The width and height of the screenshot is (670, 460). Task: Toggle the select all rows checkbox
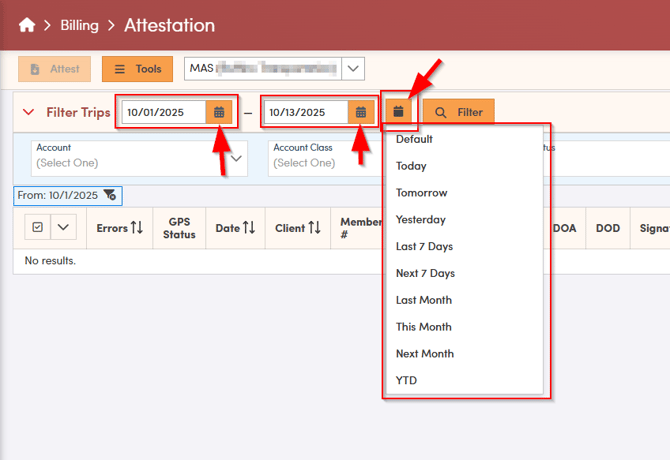37,228
